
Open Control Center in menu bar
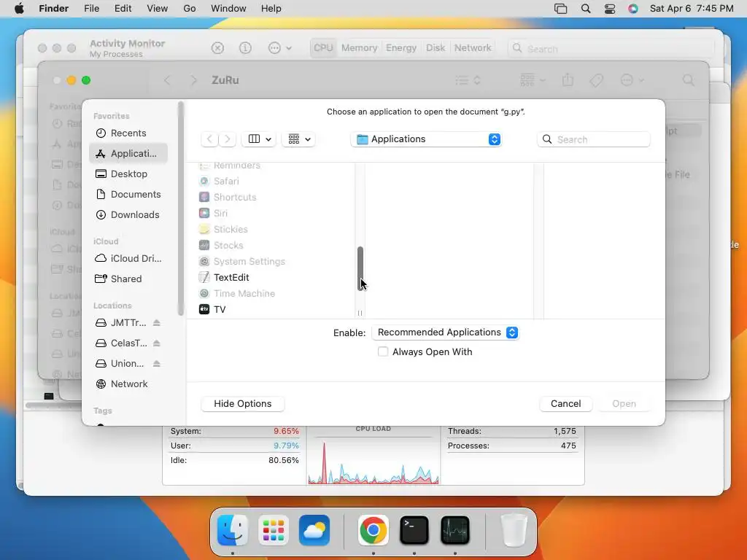(610, 9)
